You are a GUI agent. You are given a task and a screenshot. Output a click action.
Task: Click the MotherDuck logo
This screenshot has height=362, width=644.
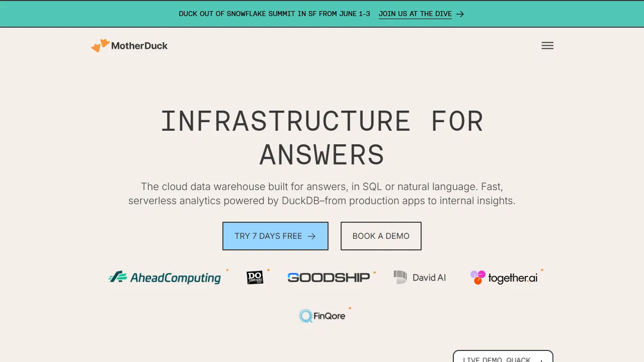[x=129, y=46]
